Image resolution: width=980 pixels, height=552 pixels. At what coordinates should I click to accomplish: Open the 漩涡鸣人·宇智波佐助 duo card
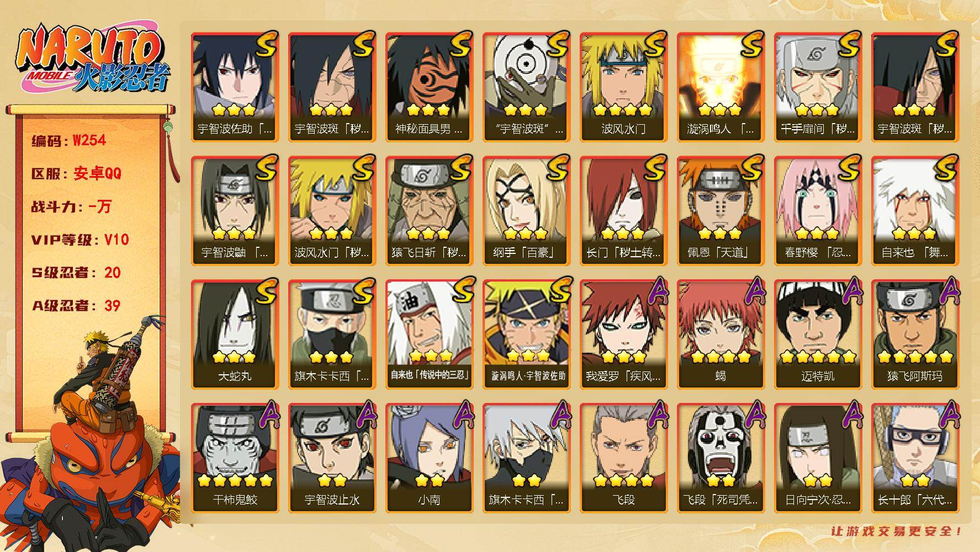click(526, 335)
